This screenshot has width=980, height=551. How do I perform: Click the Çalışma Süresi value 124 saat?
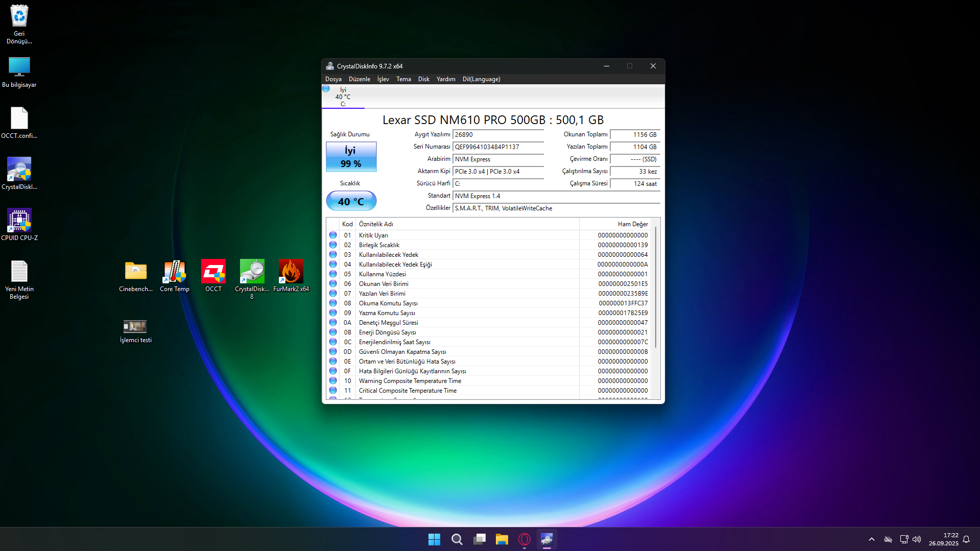[x=635, y=184]
